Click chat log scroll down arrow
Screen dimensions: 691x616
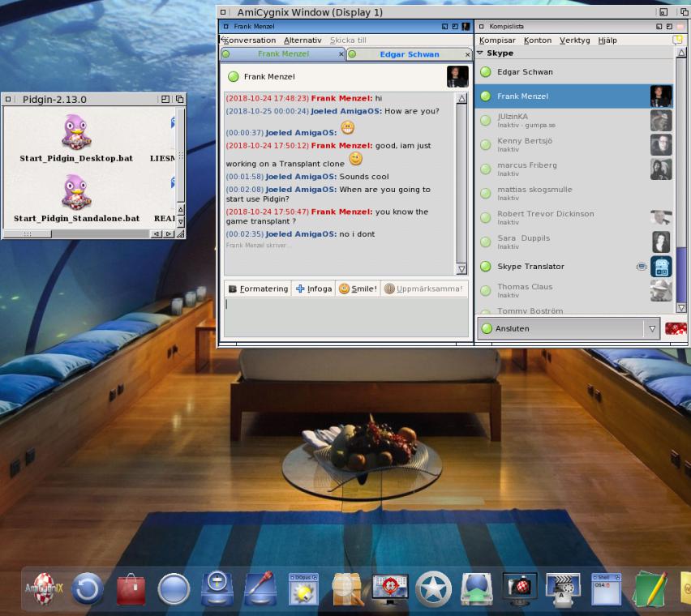pyautogui.click(x=461, y=269)
